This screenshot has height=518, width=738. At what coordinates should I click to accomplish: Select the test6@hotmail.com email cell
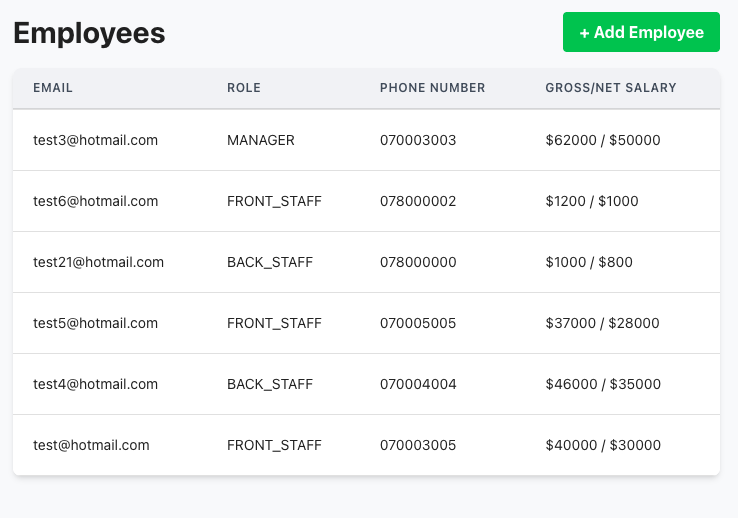pyautogui.click(x=96, y=201)
